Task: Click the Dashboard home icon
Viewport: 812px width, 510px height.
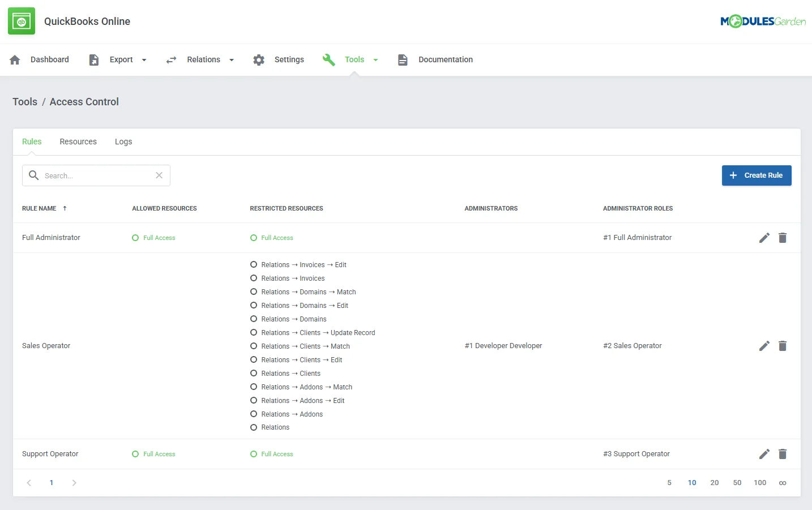Action: [x=15, y=59]
